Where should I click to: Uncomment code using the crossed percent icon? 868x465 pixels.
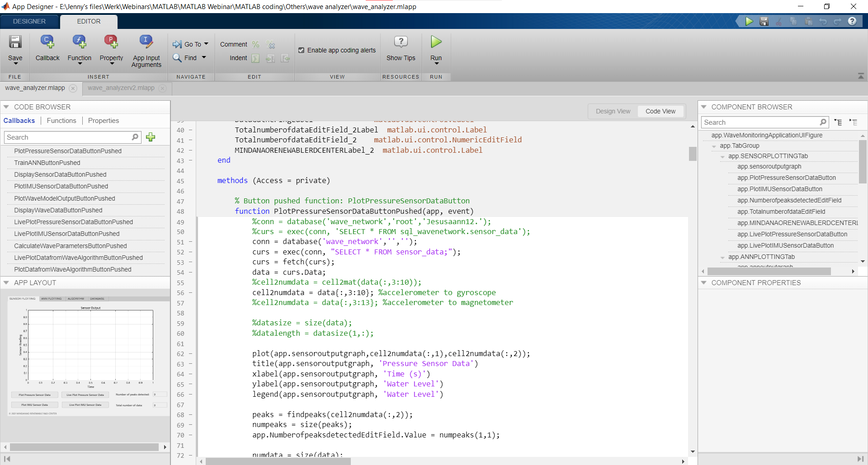pyautogui.click(x=270, y=44)
